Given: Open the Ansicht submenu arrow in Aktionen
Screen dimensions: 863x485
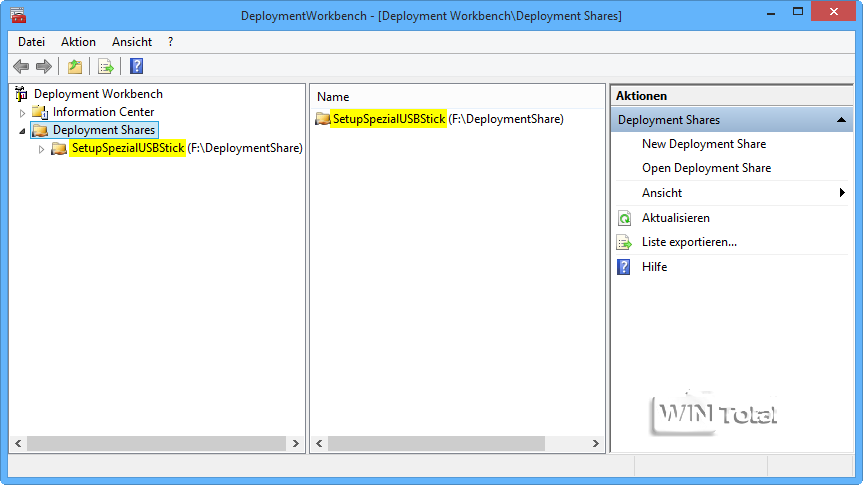Looking at the screenshot, I should 842,193.
